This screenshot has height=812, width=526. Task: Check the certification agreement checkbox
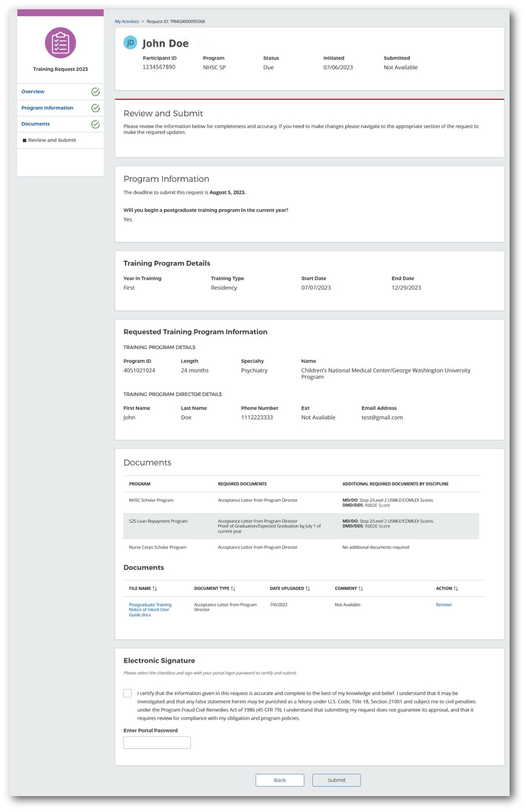tap(128, 693)
